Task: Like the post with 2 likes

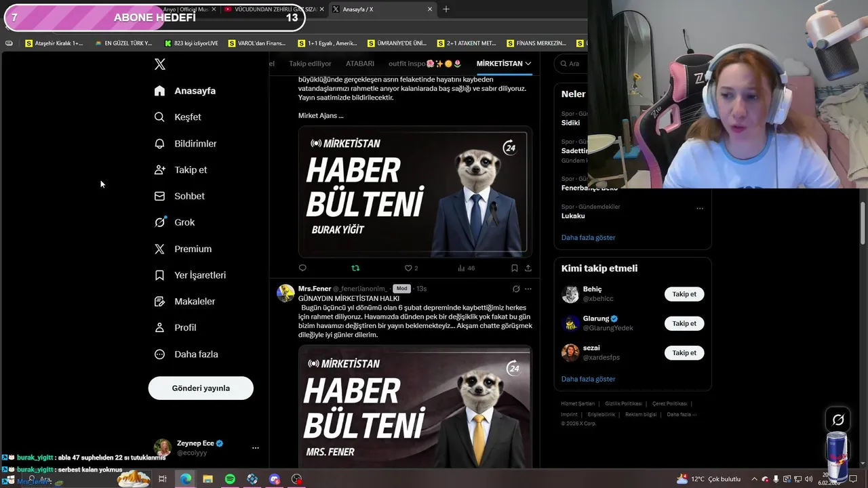Action: (411, 268)
